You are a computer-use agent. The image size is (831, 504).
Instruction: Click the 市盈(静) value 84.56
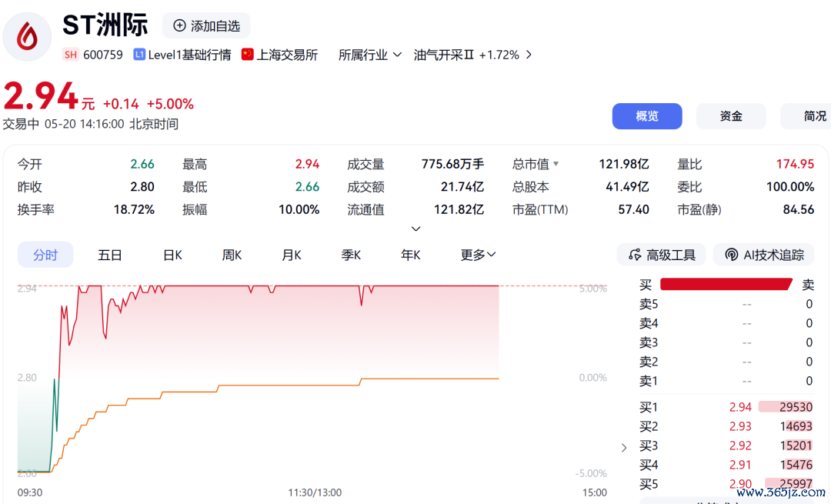point(798,209)
